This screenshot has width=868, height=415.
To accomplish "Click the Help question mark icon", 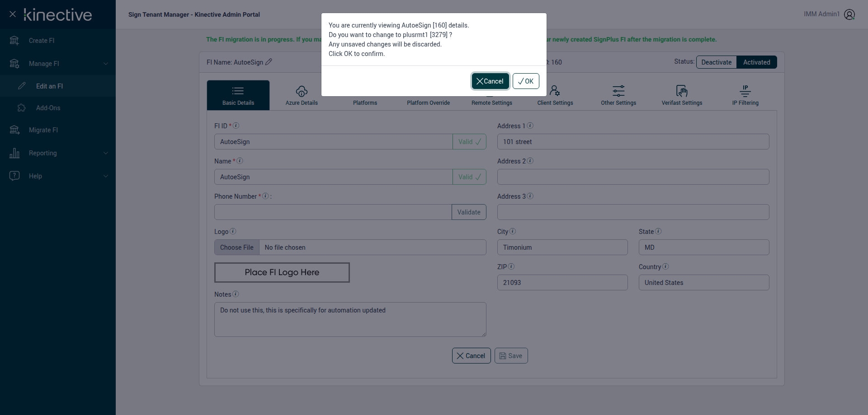I will click(x=14, y=176).
